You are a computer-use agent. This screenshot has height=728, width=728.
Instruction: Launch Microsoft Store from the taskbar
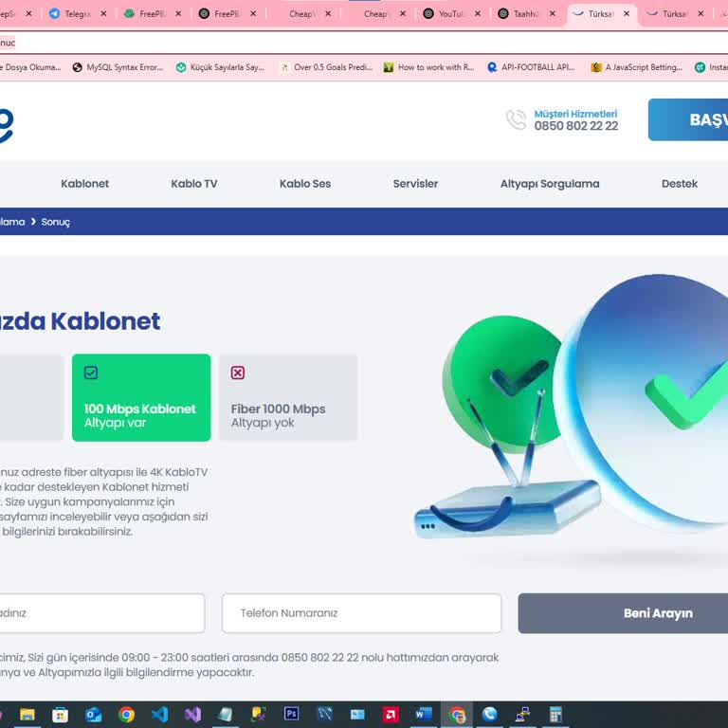[x=60, y=714]
